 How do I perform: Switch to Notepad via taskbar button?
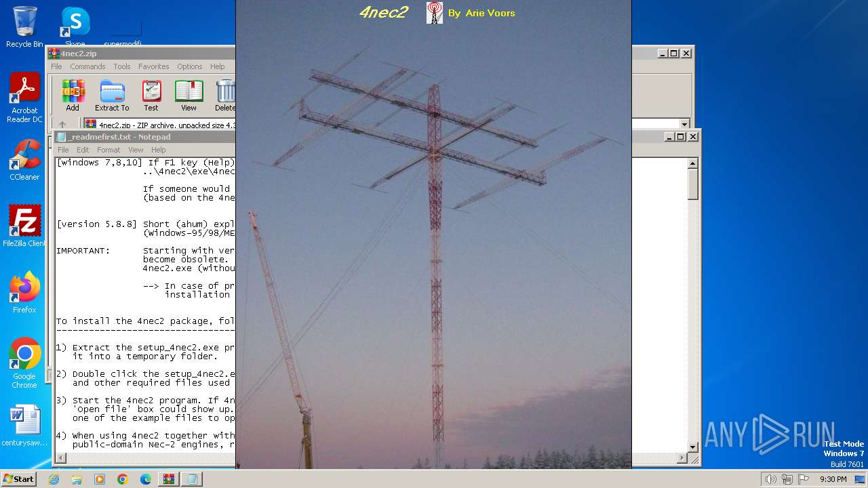192,479
